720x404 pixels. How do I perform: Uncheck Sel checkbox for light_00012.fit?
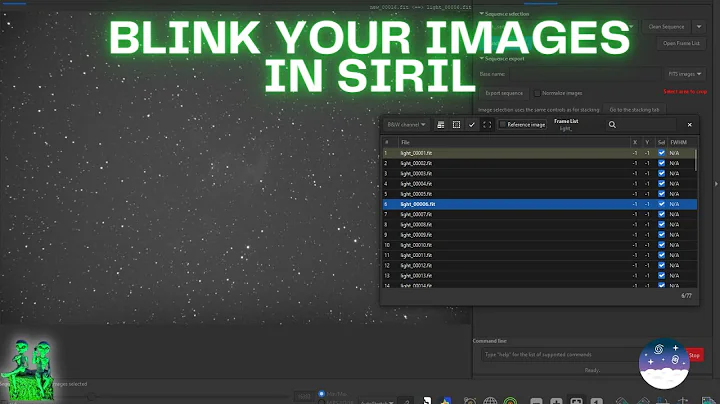tap(661, 265)
